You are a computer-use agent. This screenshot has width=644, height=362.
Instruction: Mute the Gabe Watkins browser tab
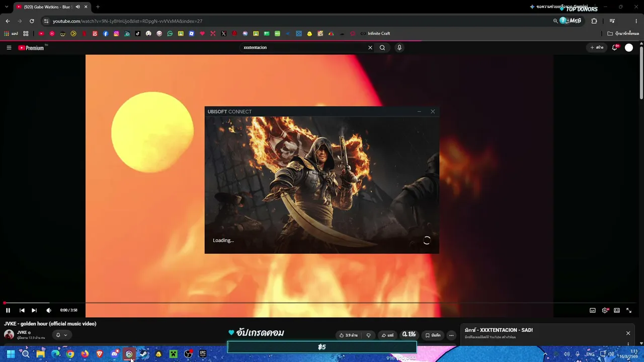click(x=77, y=7)
